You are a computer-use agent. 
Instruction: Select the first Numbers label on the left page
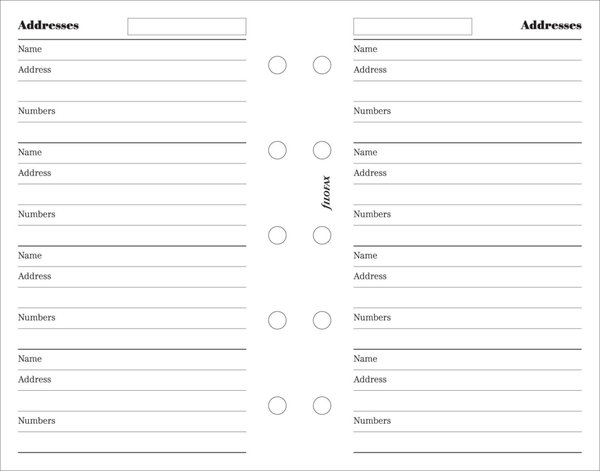37,111
